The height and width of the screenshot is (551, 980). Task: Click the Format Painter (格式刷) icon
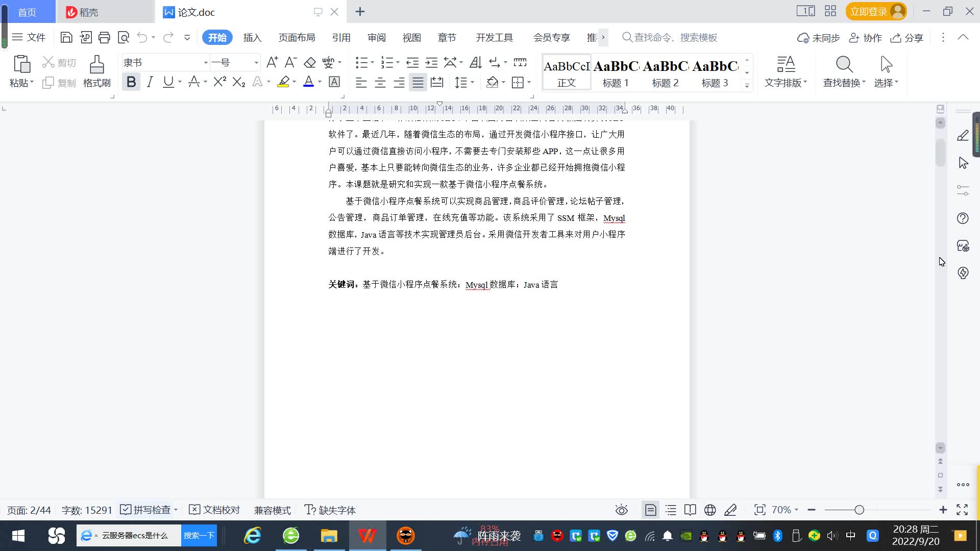pyautogui.click(x=96, y=65)
